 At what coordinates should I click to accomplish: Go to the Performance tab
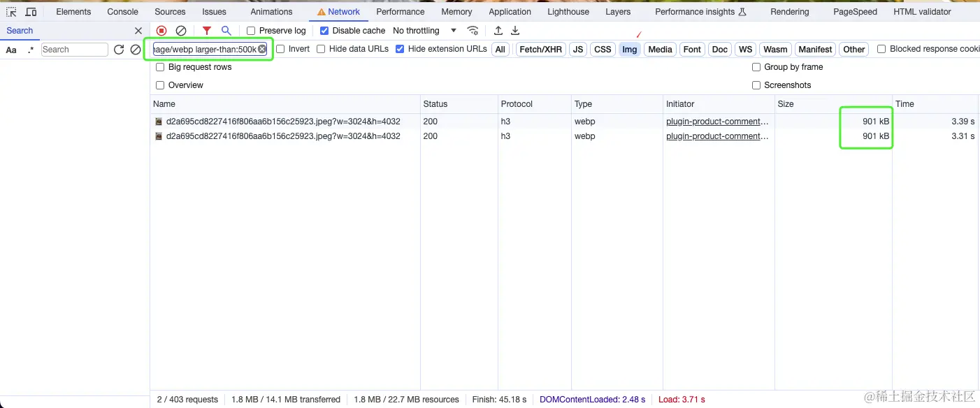pos(401,12)
